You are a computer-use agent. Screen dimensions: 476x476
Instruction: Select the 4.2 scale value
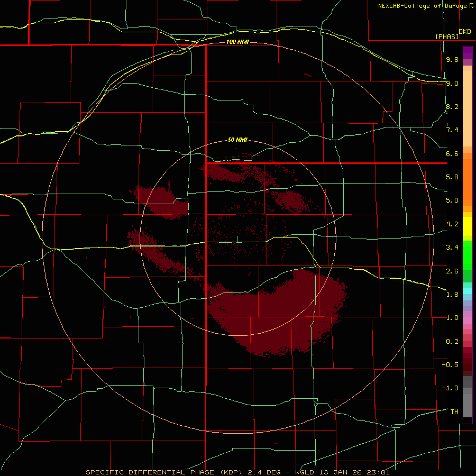[452, 224]
